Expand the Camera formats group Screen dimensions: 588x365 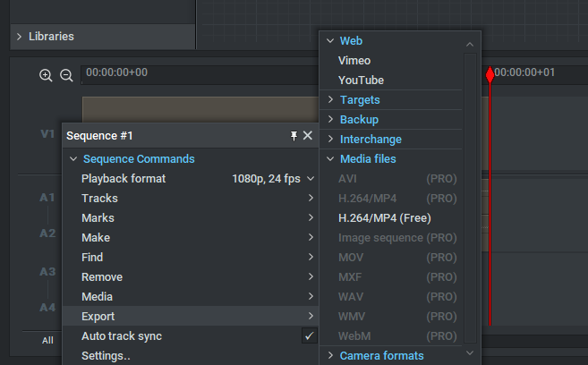tap(330, 356)
